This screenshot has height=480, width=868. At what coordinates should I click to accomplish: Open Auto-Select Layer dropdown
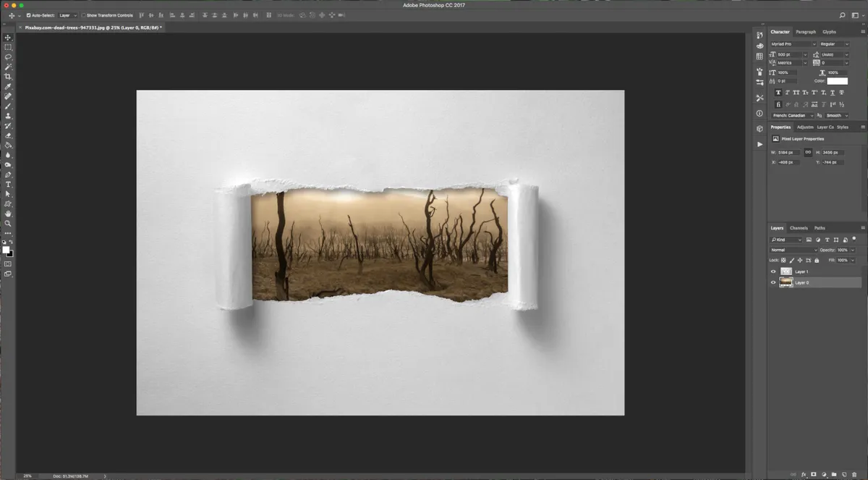coord(68,15)
